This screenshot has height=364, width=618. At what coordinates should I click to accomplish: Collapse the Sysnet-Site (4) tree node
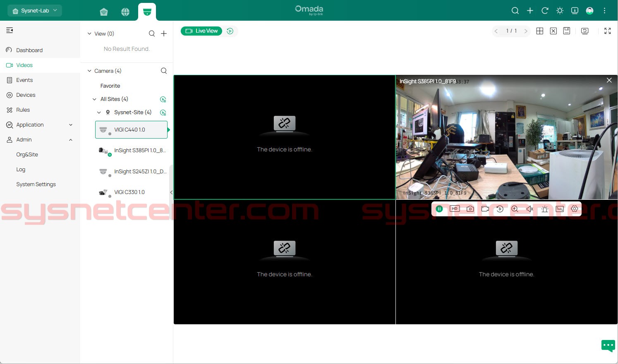click(99, 113)
